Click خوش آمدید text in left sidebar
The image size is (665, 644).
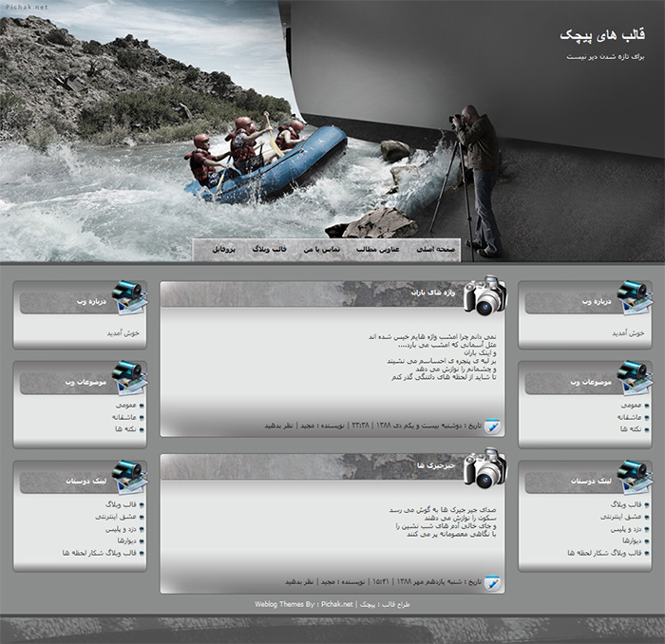click(123, 333)
